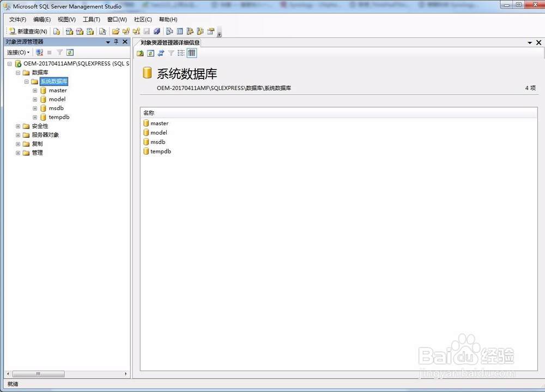Collapse the 系统数据库 folder node
This screenshot has width=545, height=392.
click(26, 82)
